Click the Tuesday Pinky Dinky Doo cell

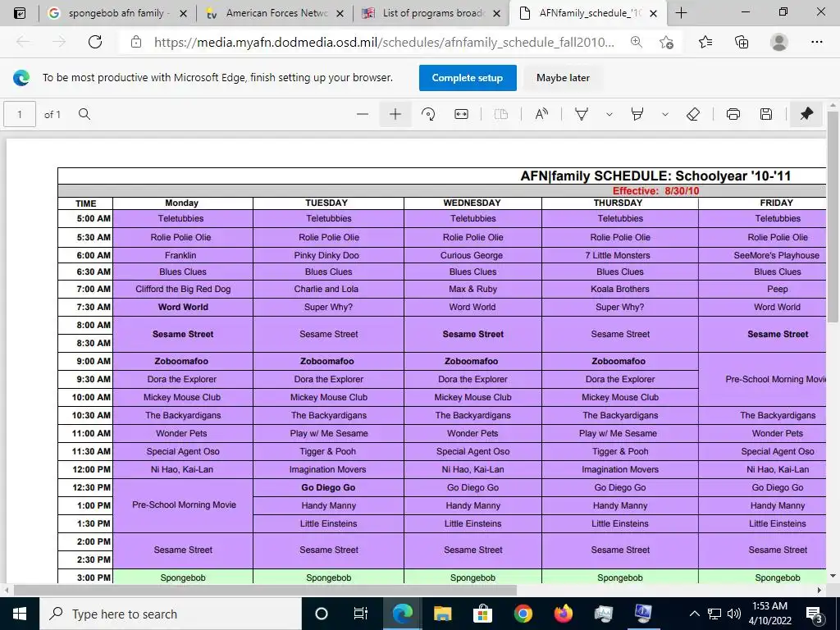(x=328, y=256)
